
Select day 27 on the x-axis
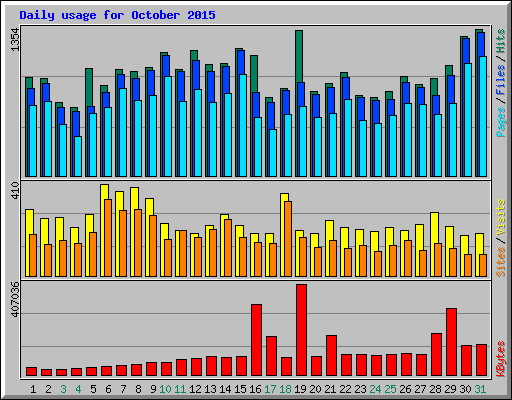point(420,389)
